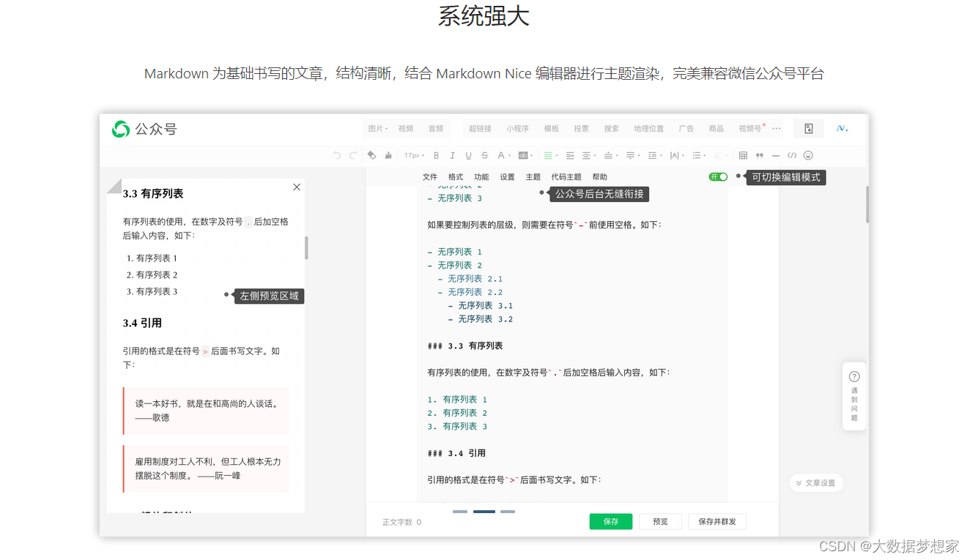Viewport: 970px width, 560px height.
Task: Toggle bold formatting (B)
Action: point(436,155)
